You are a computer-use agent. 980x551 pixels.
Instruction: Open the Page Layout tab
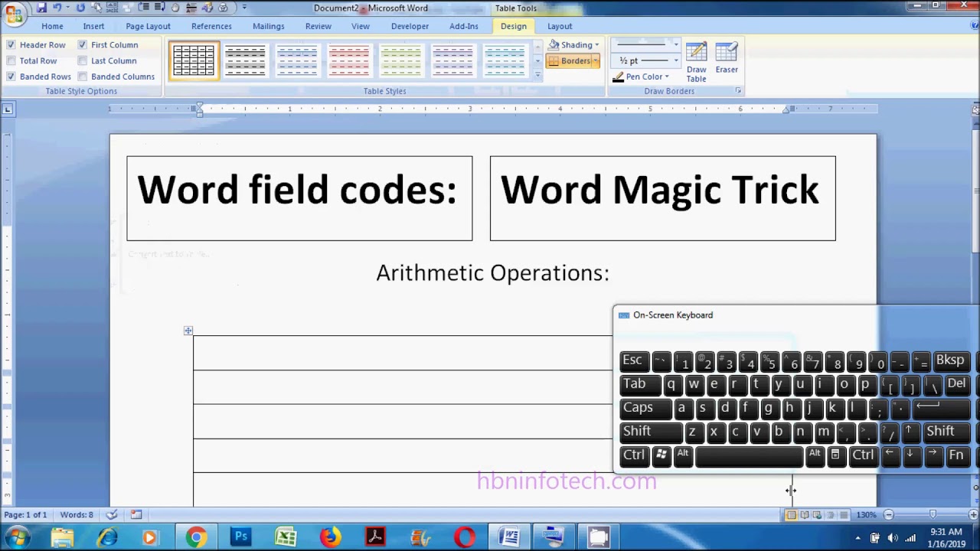click(x=148, y=26)
